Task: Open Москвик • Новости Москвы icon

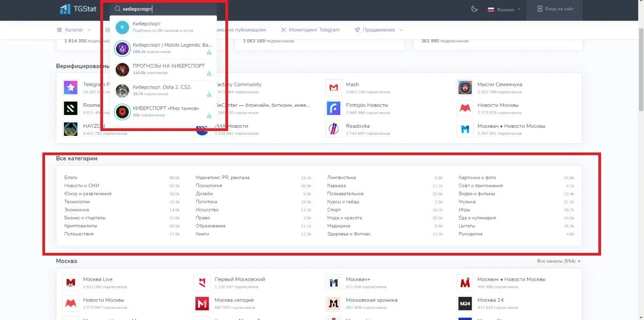Action: click(465, 282)
